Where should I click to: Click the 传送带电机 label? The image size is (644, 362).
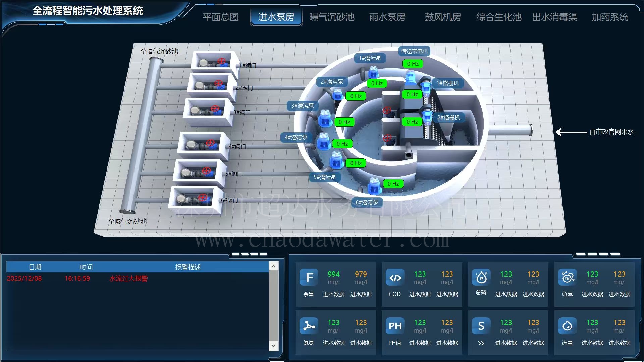415,51
